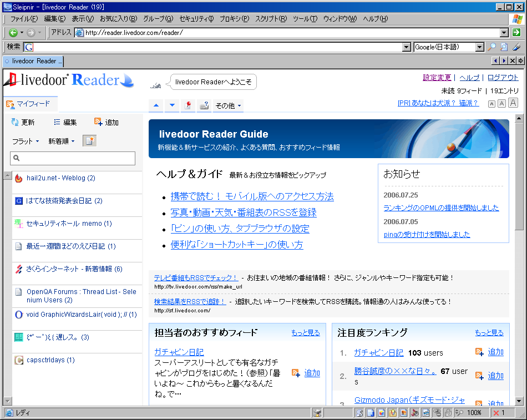527x420 pixels.
Task: Click the 100% zoom control in the status bar
Action: [476, 413]
